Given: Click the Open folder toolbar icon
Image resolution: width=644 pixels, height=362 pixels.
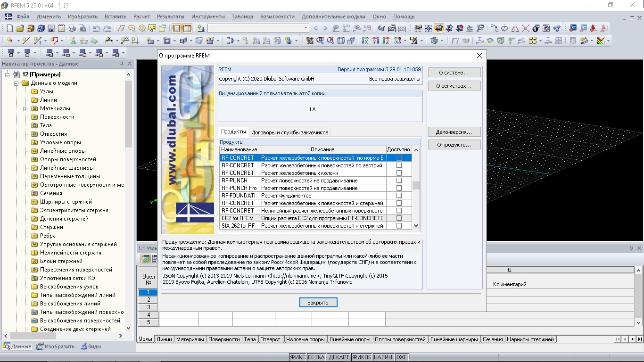Looking at the screenshot, I should click(x=20, y=28).
